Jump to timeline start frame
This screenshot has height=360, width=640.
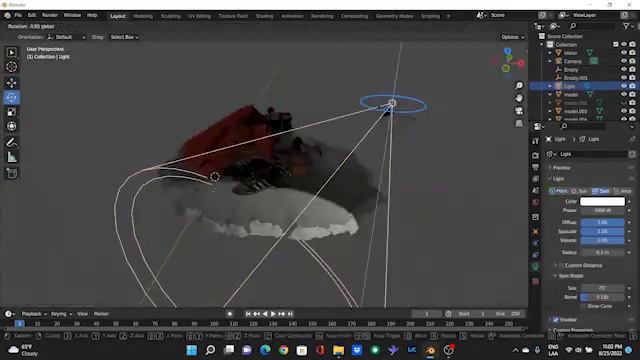248,314
